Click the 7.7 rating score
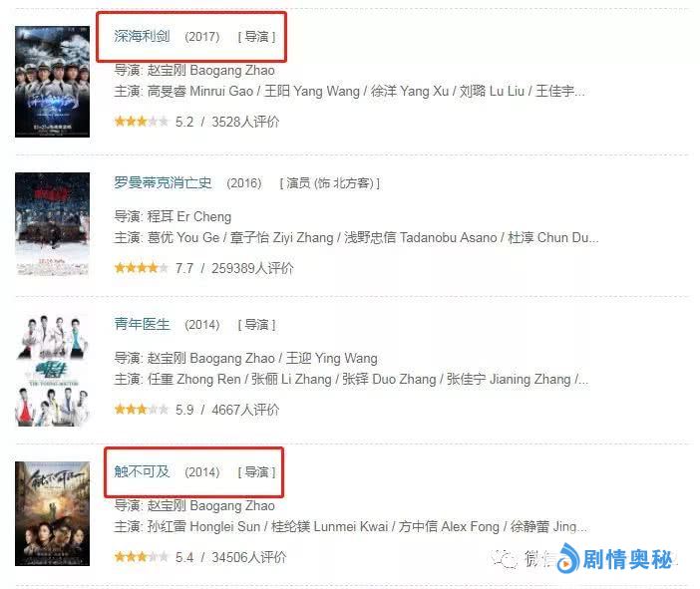The height and width of the screenshot is (589, 700). click(184, 268)
